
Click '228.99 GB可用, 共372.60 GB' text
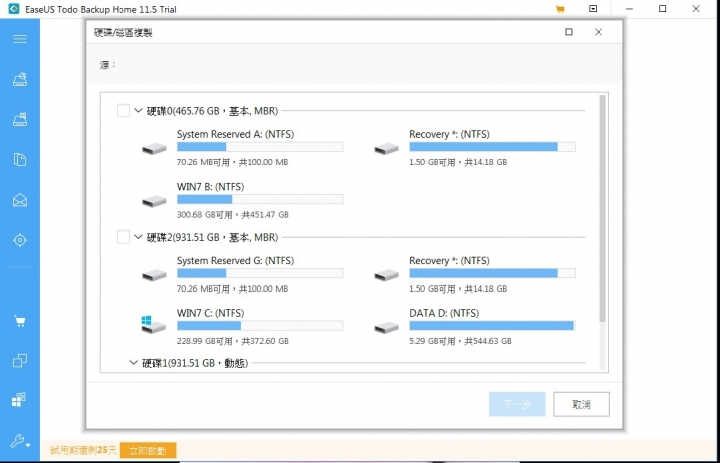click(233, 341)
